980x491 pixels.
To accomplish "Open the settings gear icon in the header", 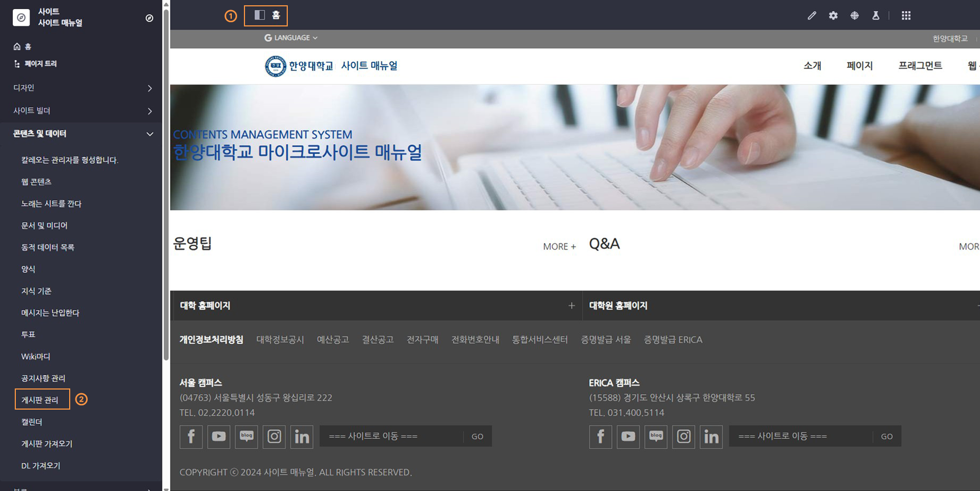I will 833,15.
